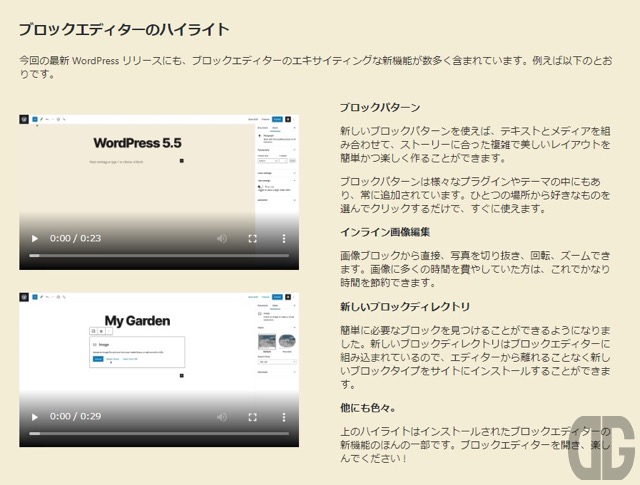Open fullscreen for the My Garden video
Viewport: 640px width, 485px height.
tap(253, 416)
